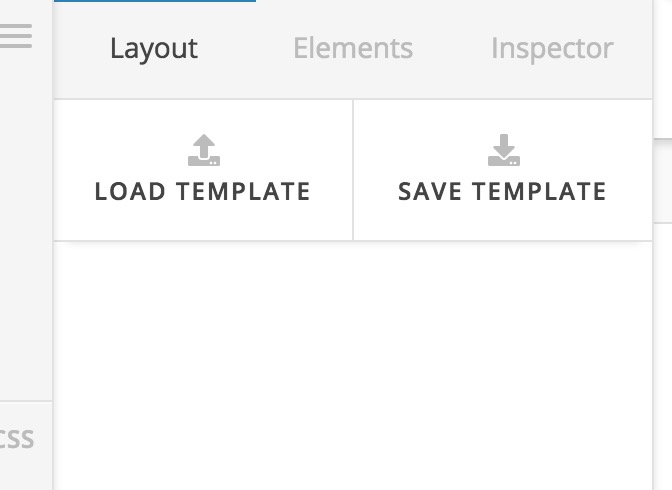Screen dimensions: 672x490
Task: Click the greyed Elements label
Action: (352, 48)
